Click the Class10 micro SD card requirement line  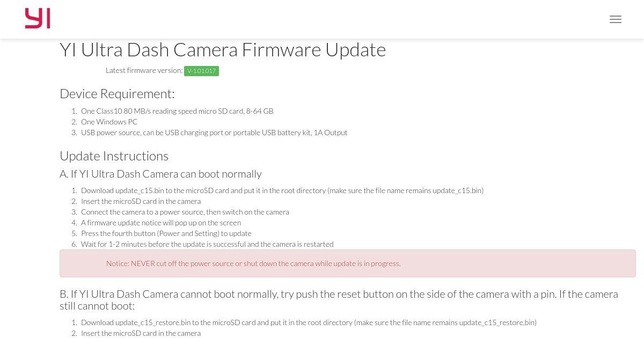pos(177,111)
